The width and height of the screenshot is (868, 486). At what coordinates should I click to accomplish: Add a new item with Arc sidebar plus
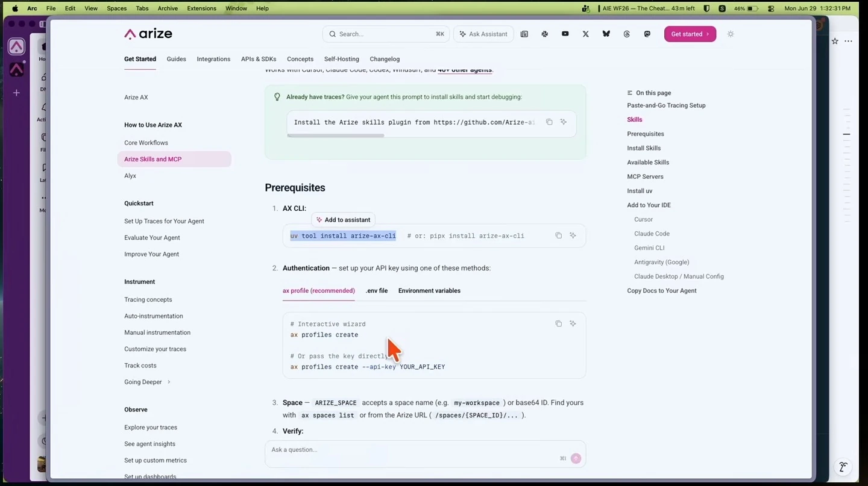16,93
